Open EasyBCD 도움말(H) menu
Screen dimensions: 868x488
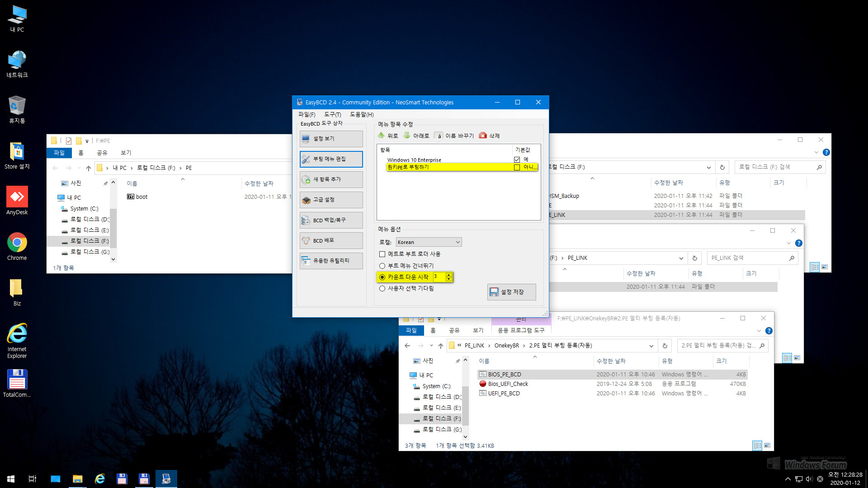coord(362,115)
